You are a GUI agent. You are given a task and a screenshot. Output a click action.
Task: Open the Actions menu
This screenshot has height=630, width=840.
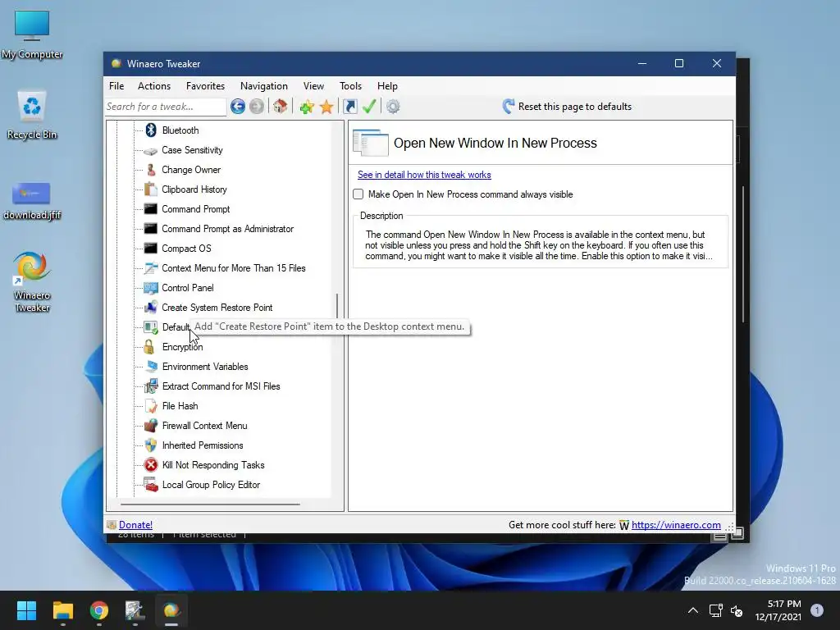(154, 86)
